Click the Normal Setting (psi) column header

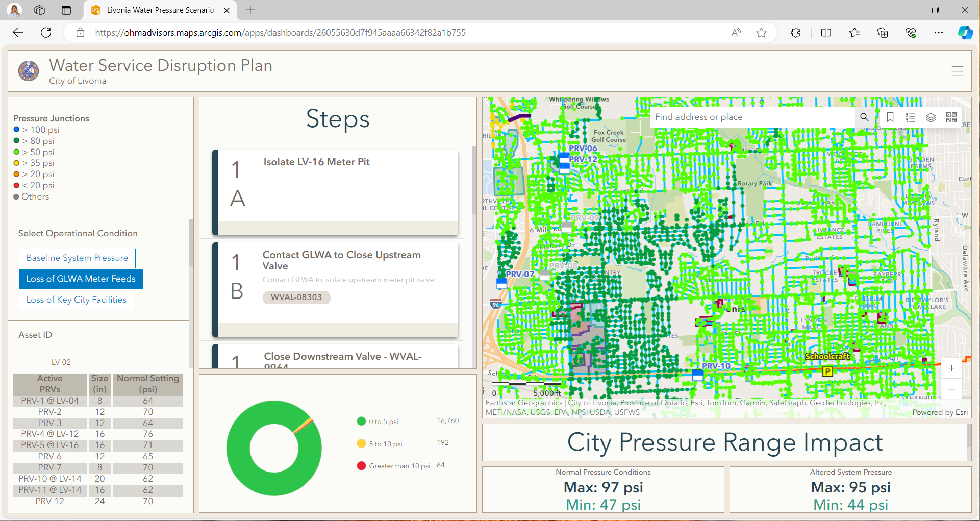[148, 384]
